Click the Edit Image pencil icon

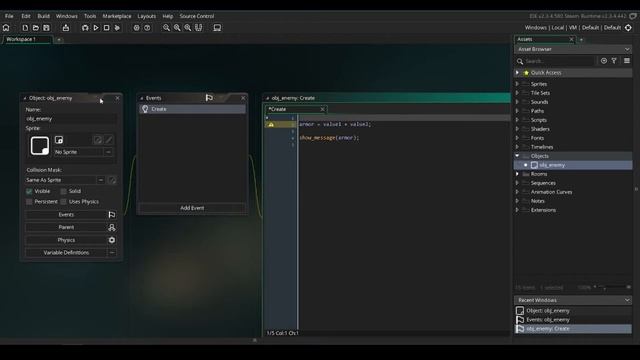[x=109, y=140]
